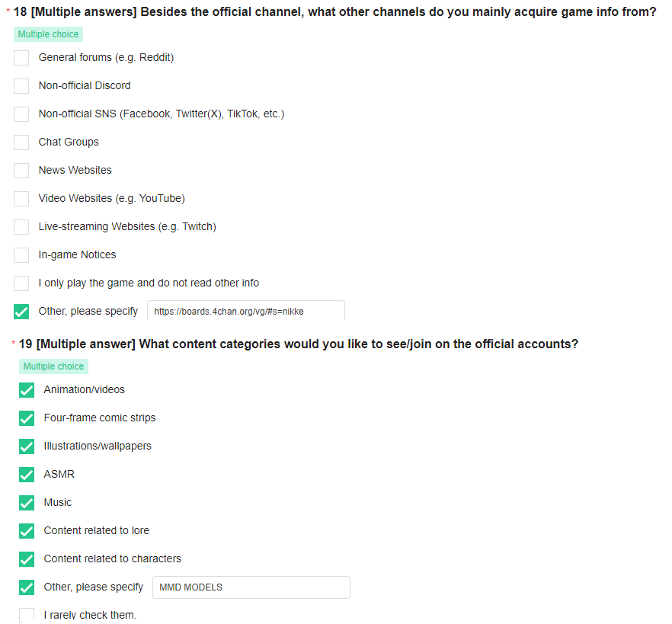Tick Video Websites (e.g. YouTube) checkbox
672x624 pixels.
click(x=21, y=199)
